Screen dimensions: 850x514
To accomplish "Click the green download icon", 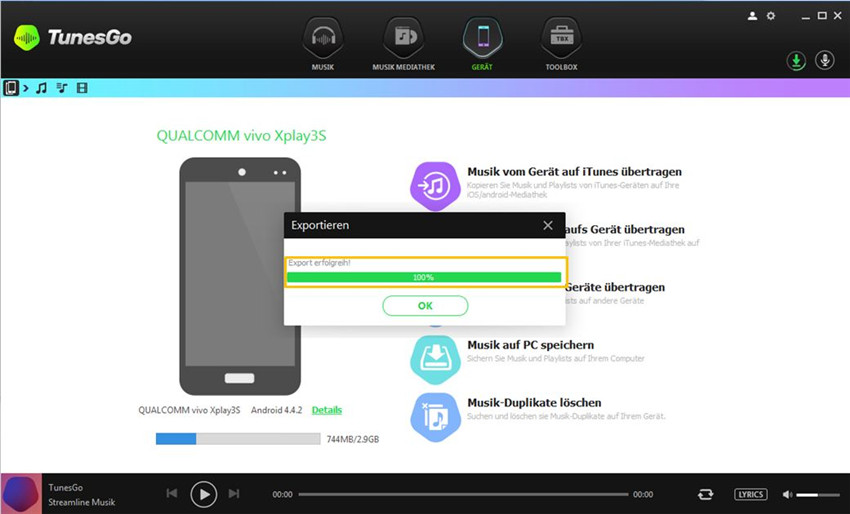I will click(796, 61).
